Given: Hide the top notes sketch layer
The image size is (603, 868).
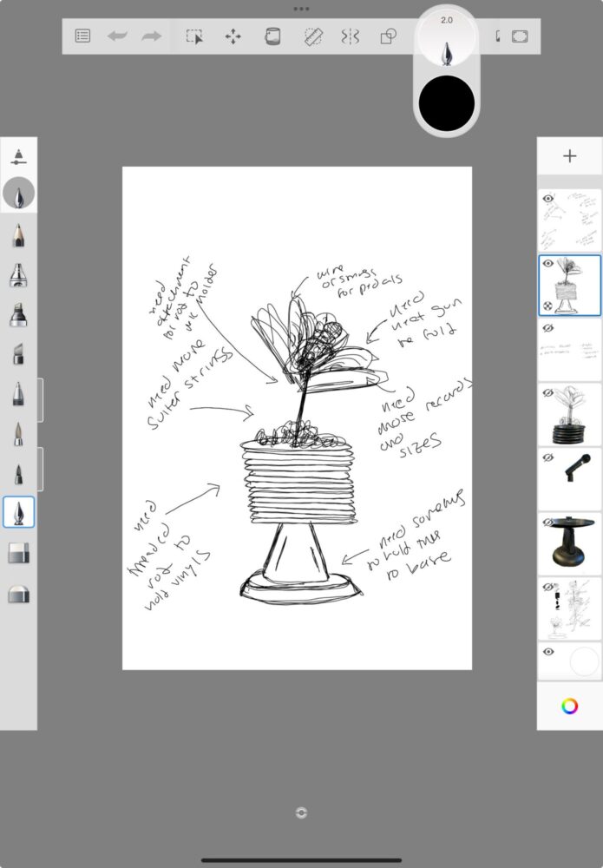Looking at the screenshot, I should click(x=547, y=199).
